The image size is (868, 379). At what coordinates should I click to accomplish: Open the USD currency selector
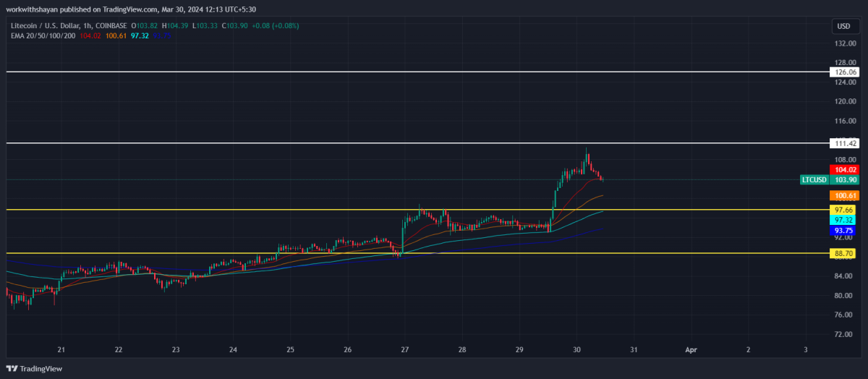tap(843, 26)
